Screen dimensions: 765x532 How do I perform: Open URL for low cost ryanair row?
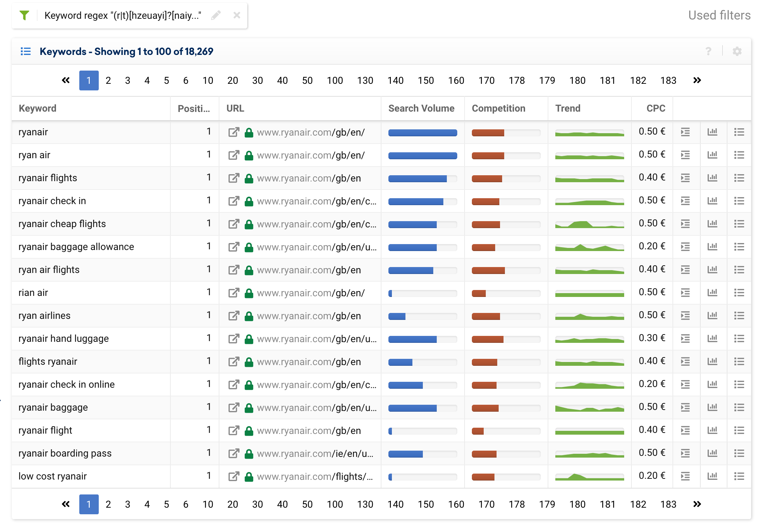[315, 476]
